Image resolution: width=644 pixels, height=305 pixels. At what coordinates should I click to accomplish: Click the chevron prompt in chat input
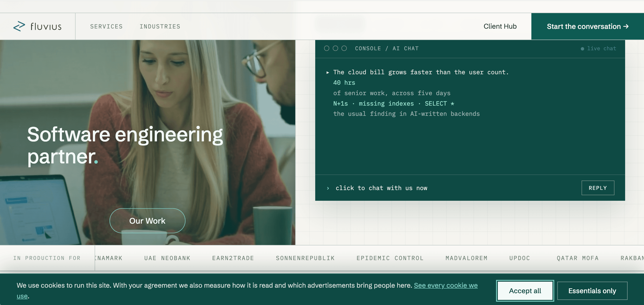(x=328, y=188)
